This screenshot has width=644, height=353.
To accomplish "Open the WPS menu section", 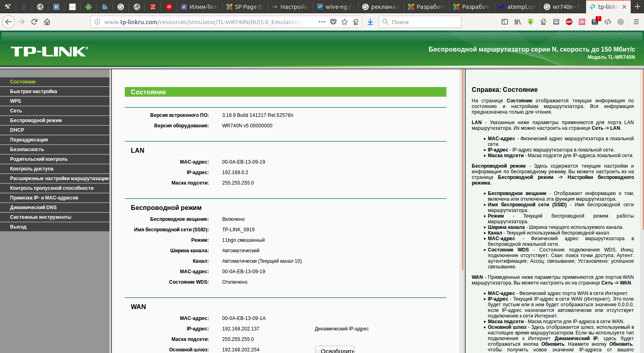I will [55, 101].
